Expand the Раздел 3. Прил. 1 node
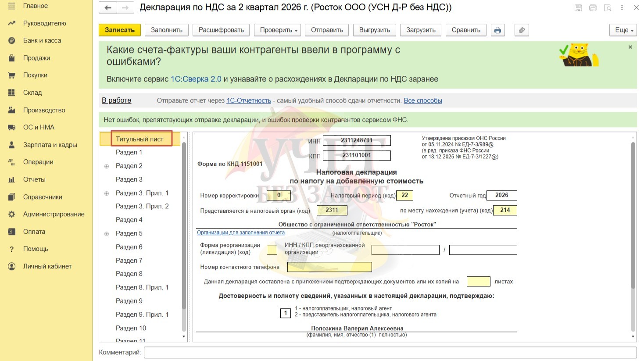 click(x=107, y=193)
